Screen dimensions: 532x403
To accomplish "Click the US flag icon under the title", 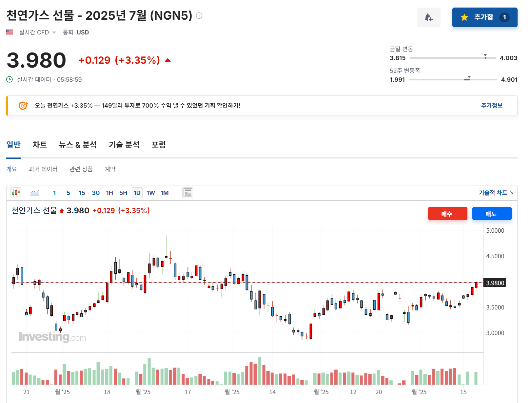I will point(10,32).
